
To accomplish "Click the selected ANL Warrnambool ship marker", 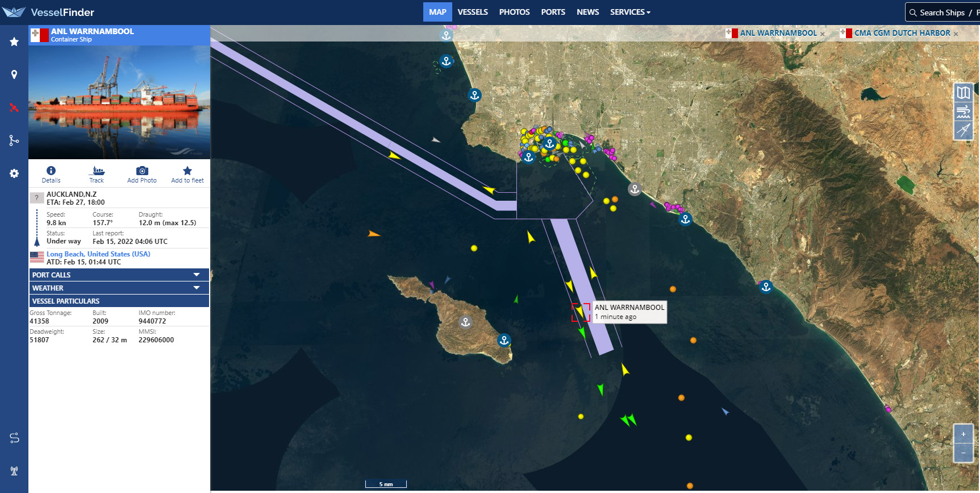I will coord(581,312).
